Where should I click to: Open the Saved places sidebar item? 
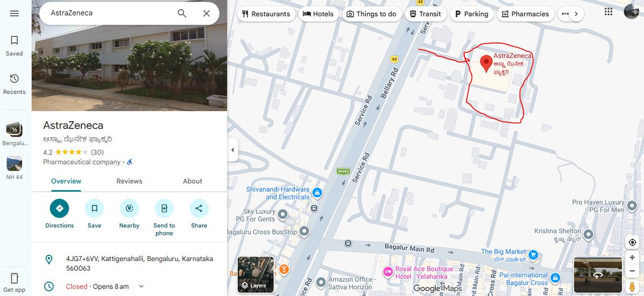point(14,46)
